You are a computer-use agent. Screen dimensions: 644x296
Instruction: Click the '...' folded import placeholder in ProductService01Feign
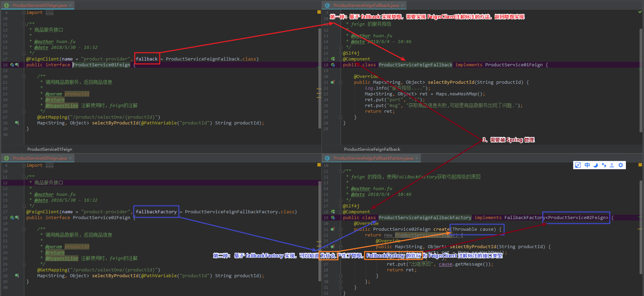tap(50, 13)
